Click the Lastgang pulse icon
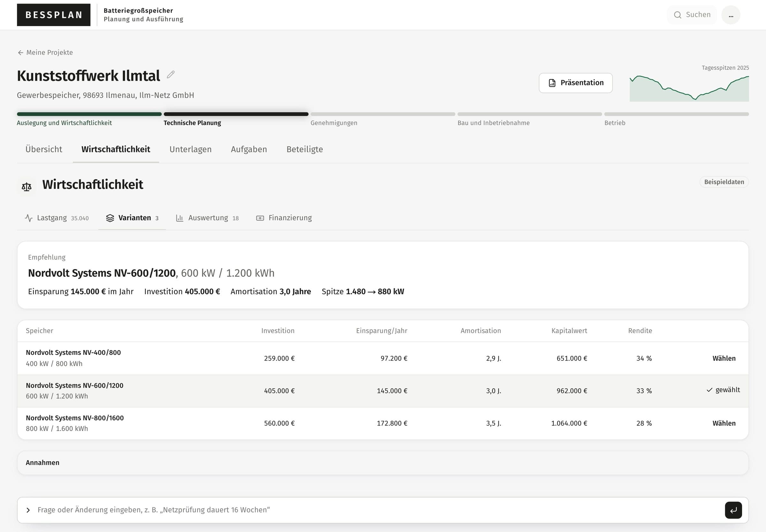This screenshot has height=532, width=766. [29, 218]
